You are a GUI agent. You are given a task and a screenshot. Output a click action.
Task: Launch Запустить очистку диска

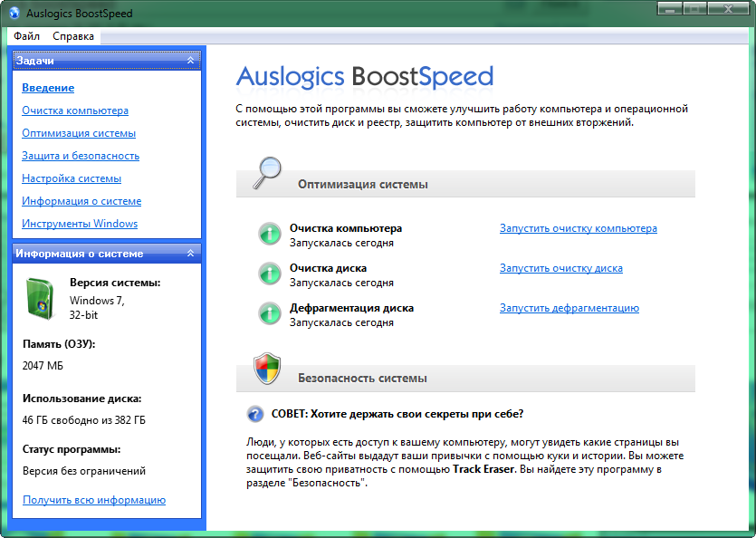(x=561, y=268)
